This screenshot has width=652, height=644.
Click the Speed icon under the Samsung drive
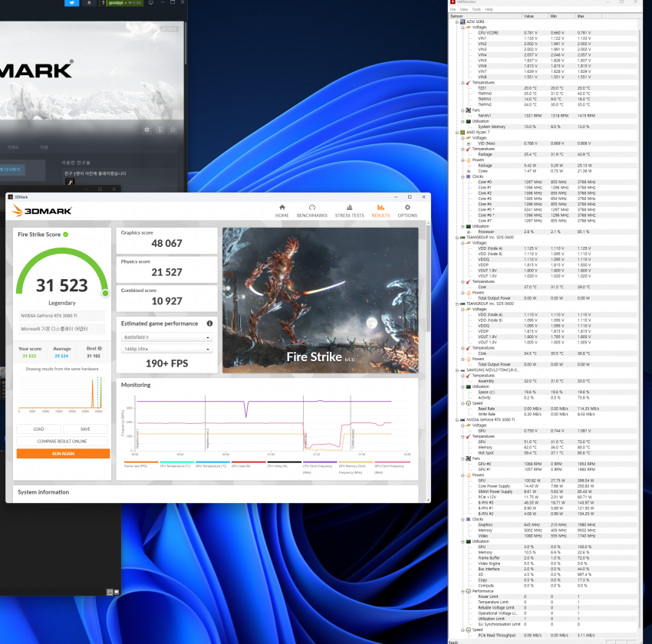point(468,403)
